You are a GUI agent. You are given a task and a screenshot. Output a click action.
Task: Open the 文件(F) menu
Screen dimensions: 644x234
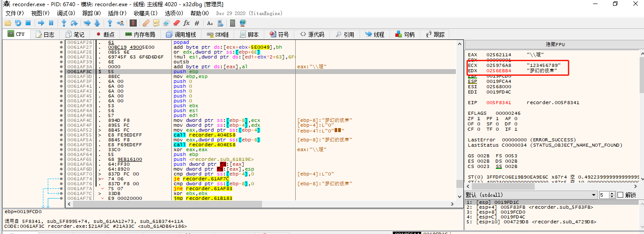coord(15,13)
